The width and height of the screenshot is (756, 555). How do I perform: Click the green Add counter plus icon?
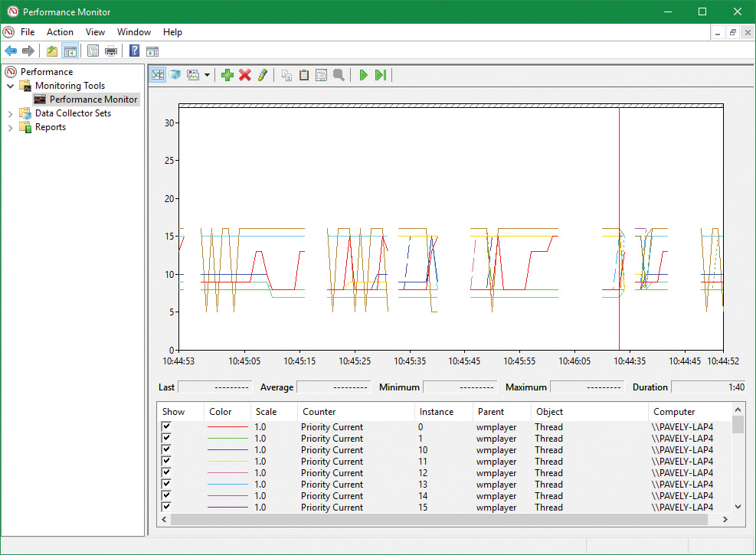[x=227, y=75]
